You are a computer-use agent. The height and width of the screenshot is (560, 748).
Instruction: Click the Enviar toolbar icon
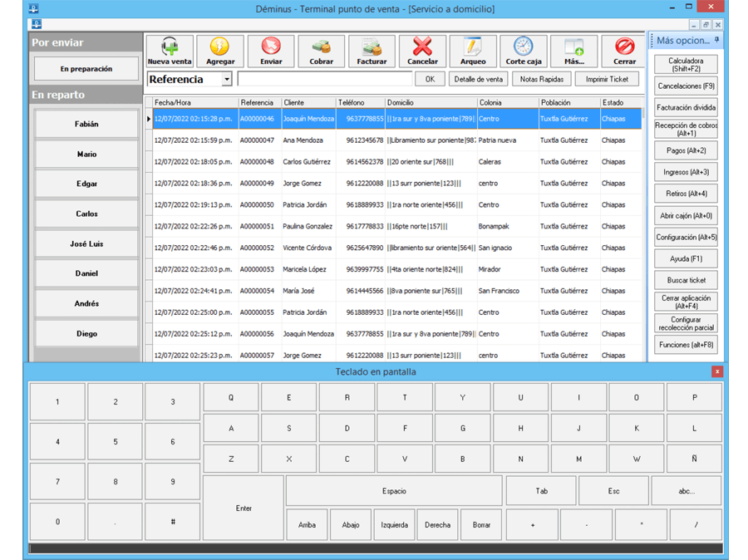271,50
